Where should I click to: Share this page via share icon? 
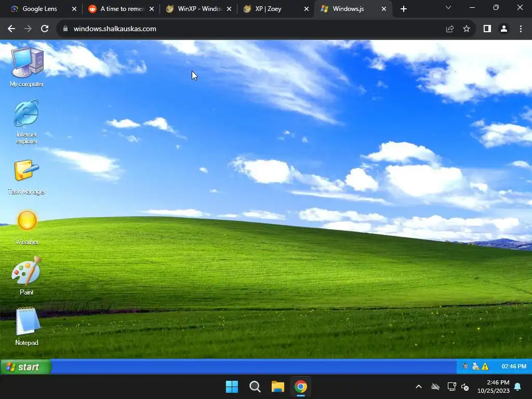tap(450, 29)
